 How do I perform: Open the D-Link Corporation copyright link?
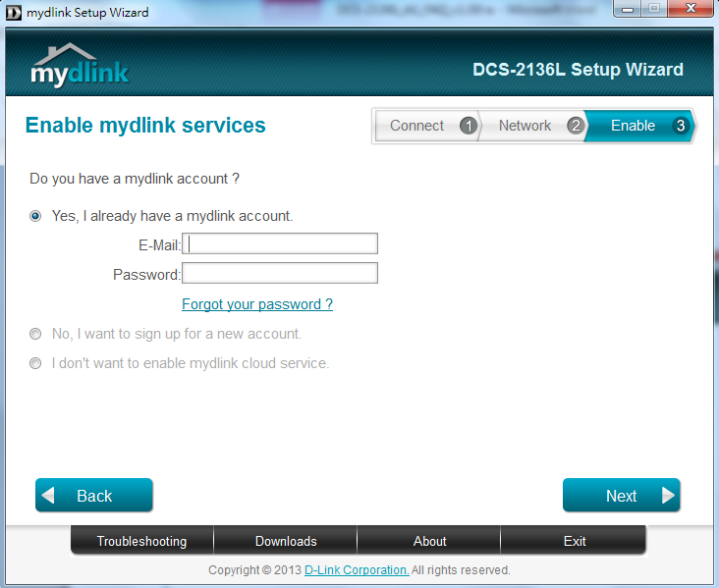357,570
